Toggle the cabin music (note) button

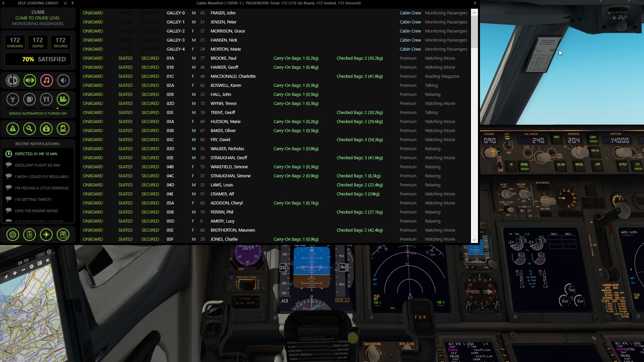tap(47, 80)
